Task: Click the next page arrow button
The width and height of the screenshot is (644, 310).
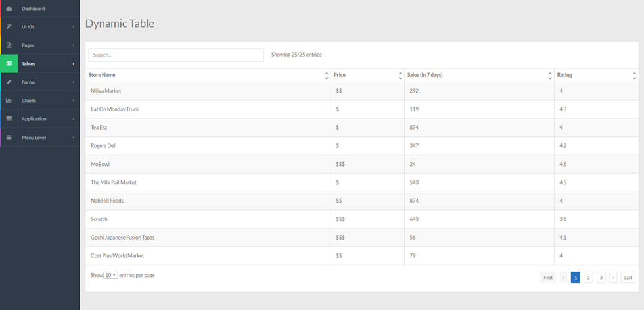Action: coord(613,278)
